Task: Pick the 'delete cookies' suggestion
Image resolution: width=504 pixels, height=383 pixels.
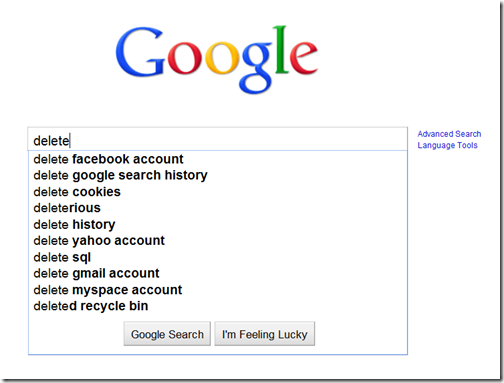Action: 218,192
